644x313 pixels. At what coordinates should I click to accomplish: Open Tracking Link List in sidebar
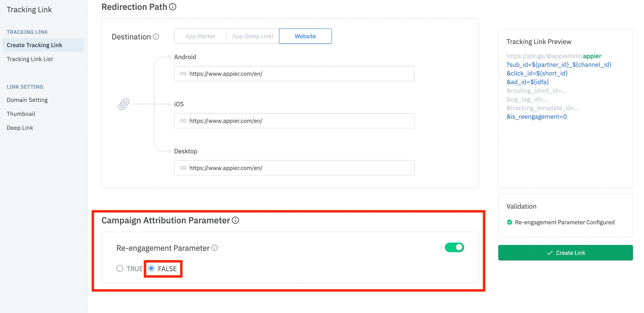click(30, 59)
